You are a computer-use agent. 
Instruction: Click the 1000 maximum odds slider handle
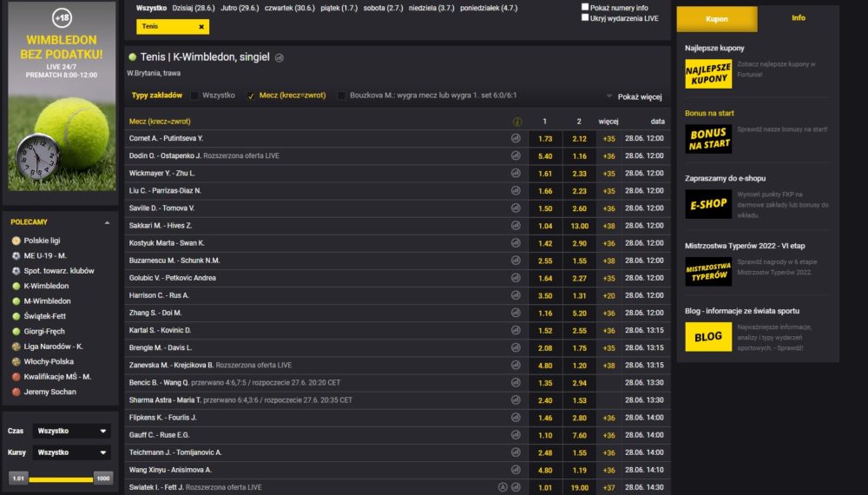coord(103,478)
